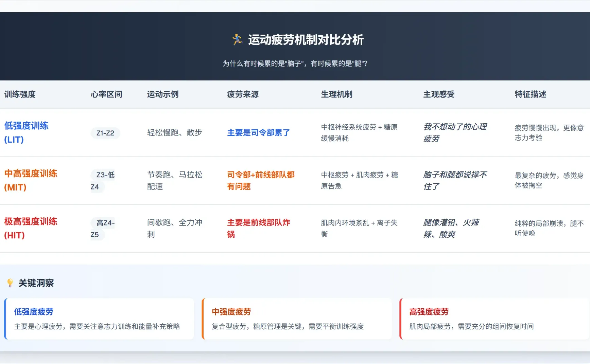
Task: Click the cell 节奏跑、马拉松配速
Action: pos(175,181)
